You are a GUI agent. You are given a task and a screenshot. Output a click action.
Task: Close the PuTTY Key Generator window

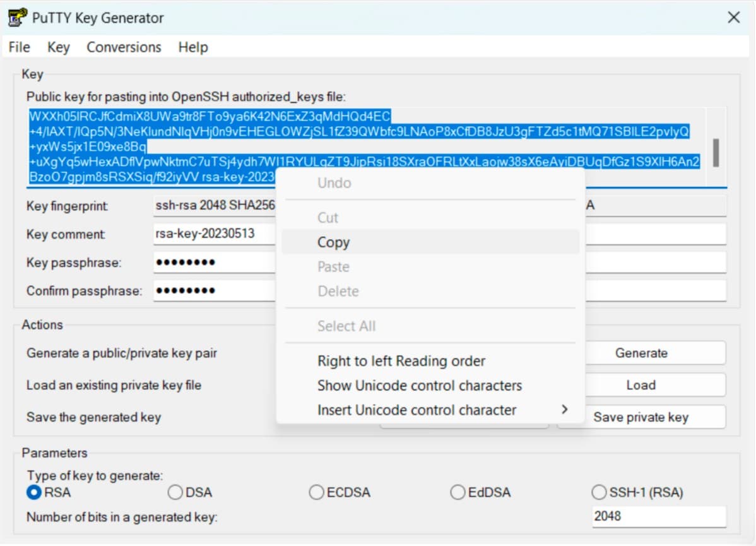[x=733, y=18]
